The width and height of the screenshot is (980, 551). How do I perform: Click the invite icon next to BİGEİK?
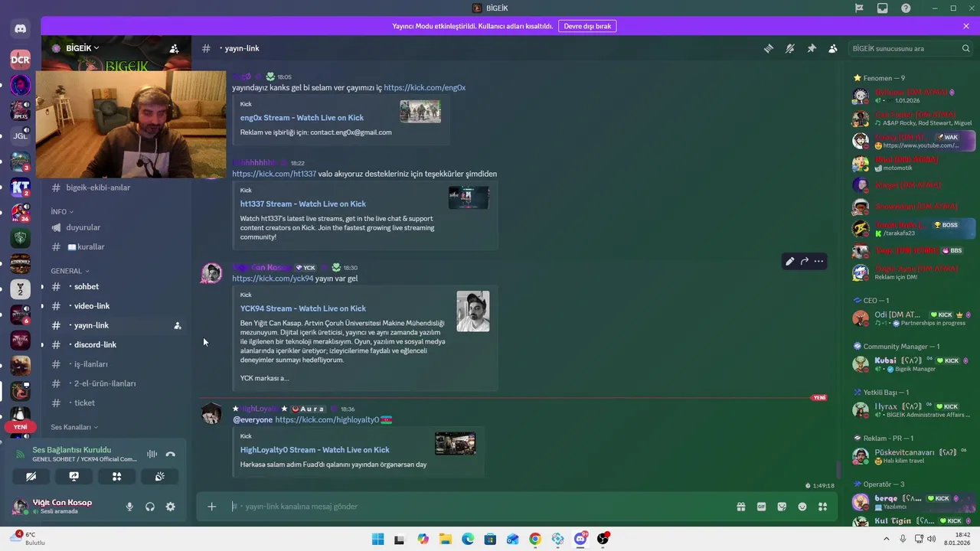[x=174, y=48]
